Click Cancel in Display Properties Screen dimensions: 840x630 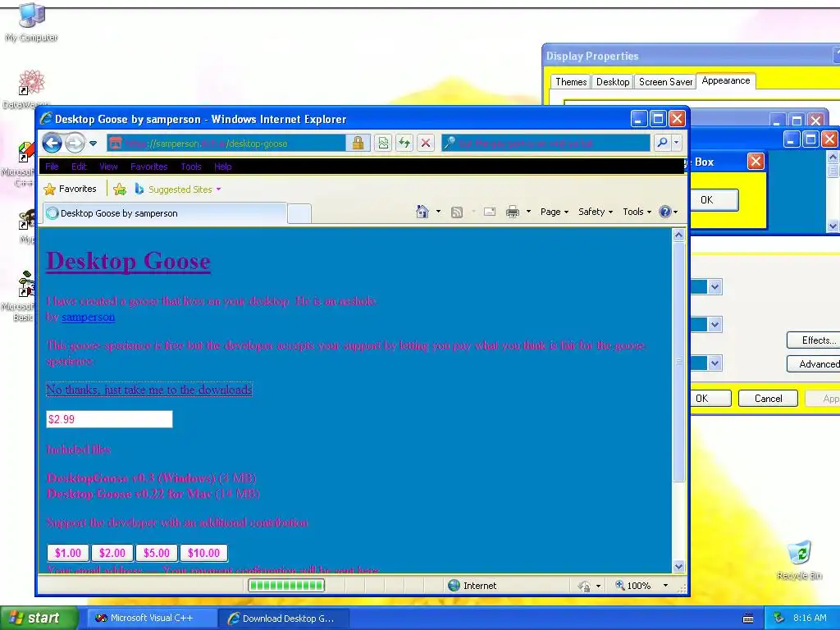[x=768, y=399]
